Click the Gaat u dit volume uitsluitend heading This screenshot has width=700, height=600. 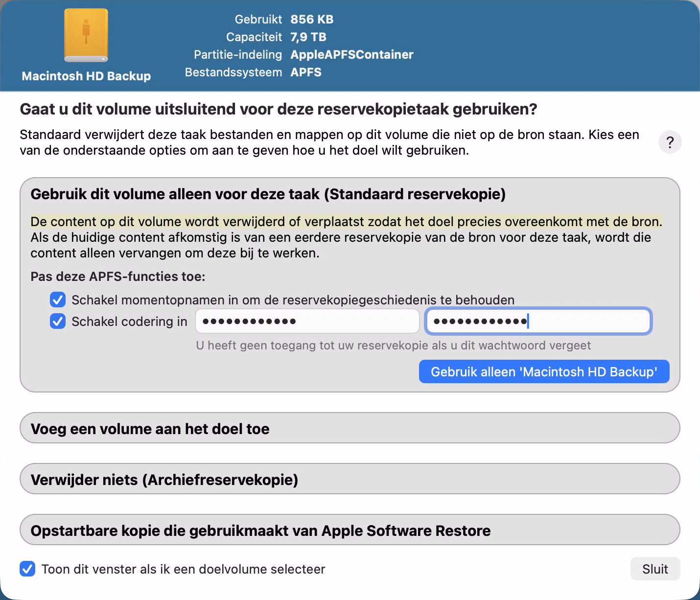click(279, 109)
